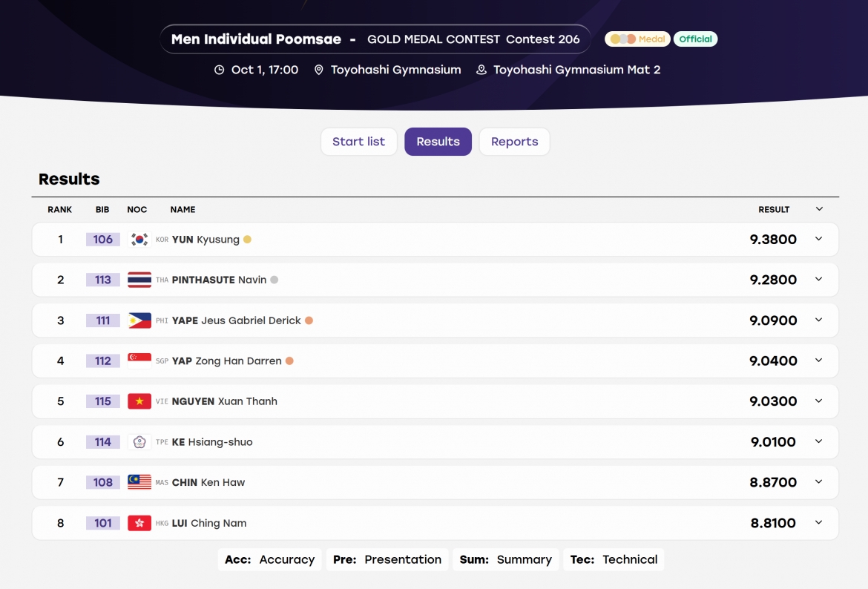Click the clock icon beside Oct 1, 17:00
This screenshot has width=868, height=589.
pyautogui.click(x=219, y=70)
